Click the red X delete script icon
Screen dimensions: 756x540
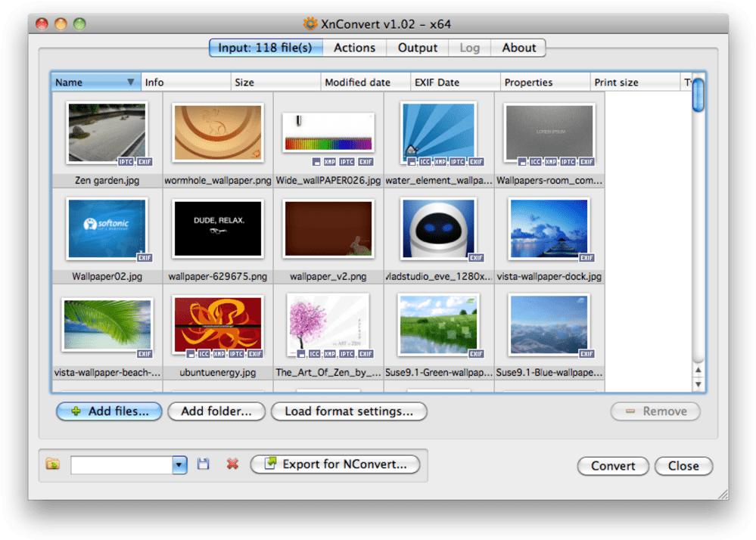[232, 464]
